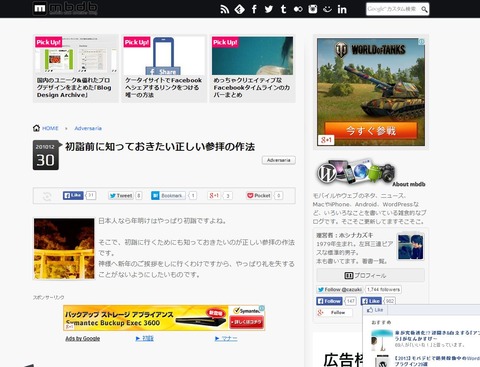Open the RSS feed icon in header

(225, 9)
